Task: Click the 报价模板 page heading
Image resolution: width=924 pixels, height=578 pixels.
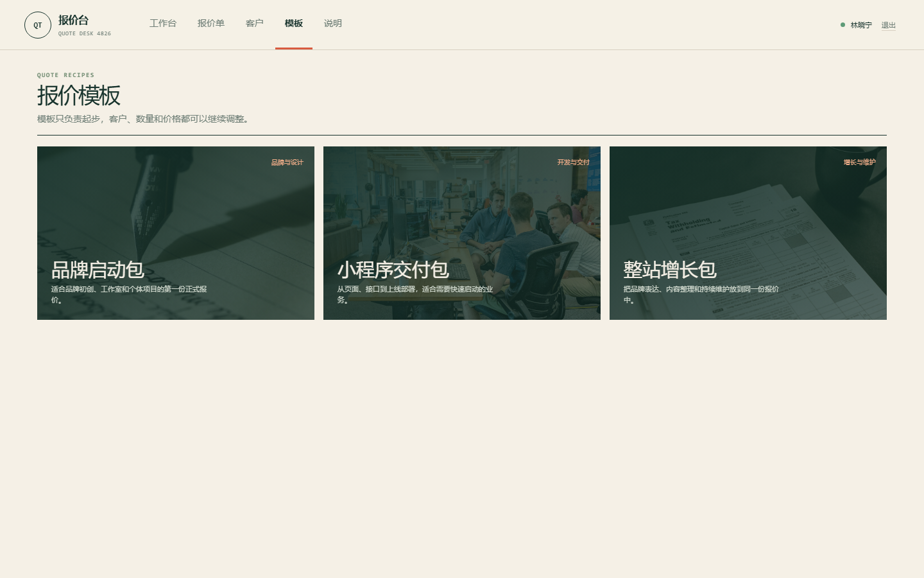Action: (79, 96)
